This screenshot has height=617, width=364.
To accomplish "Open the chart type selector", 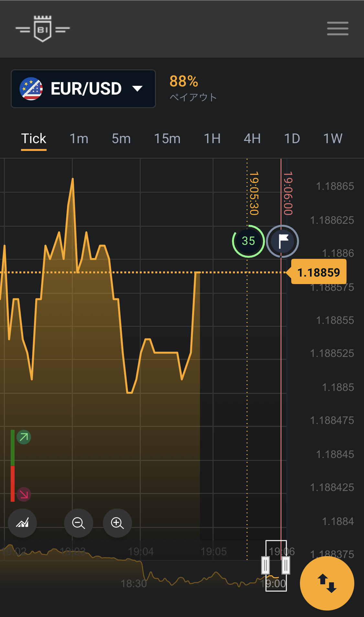I will click(x=22, y=523).
